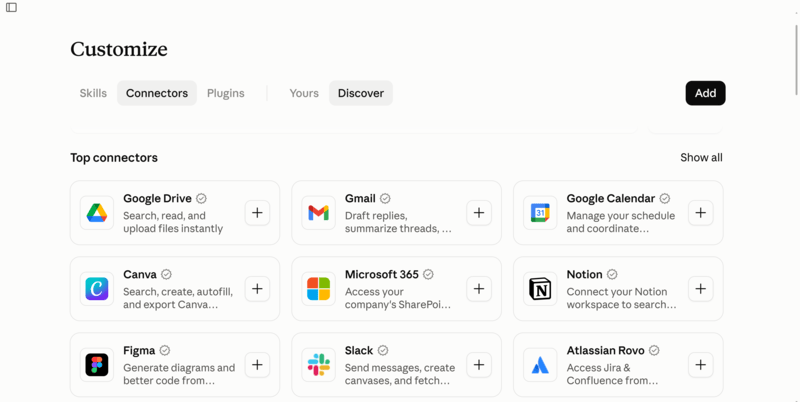Select the Connectors tab

coord(157,93)
